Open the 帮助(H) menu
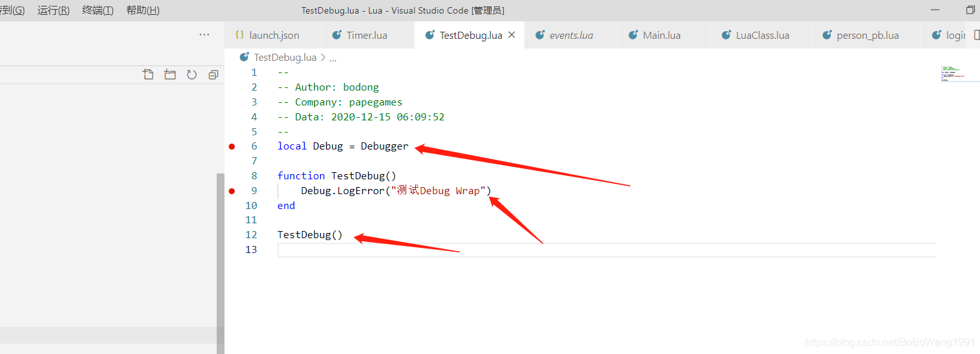The width and height of the screenshot is (980, 354). pyautogui.click(x=143, y=10)
